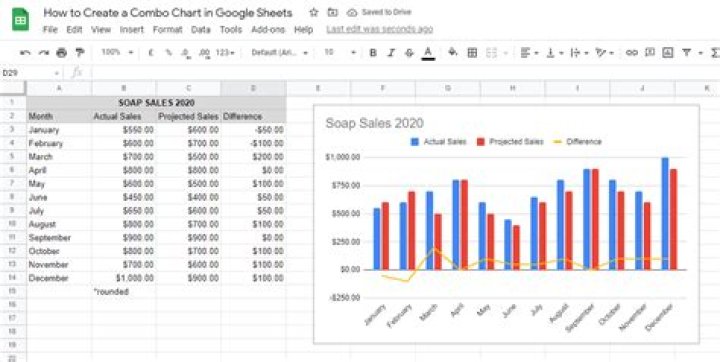Select the Projected Sales header cell
720x362 pixels.
point(188,116)
